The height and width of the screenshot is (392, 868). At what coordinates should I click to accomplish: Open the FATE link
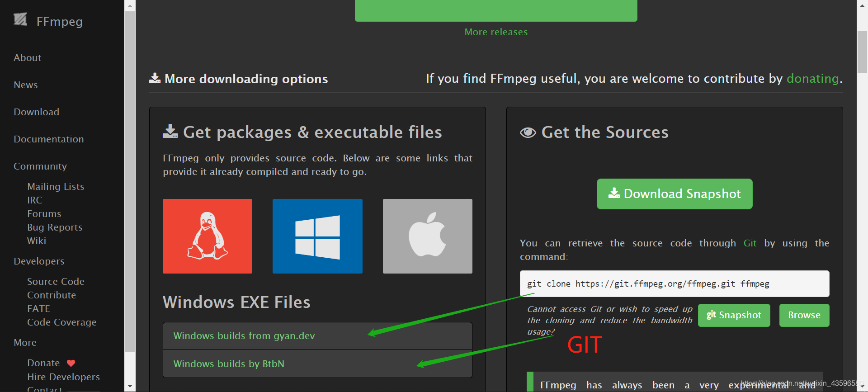[38, 309]
